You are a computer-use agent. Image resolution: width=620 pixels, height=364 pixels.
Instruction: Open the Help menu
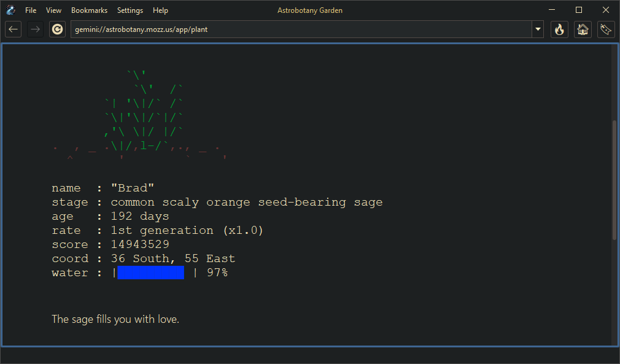coord(160,10)
